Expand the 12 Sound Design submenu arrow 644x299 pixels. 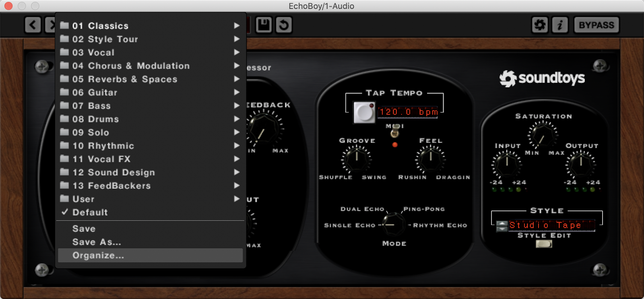coord(237,172)
